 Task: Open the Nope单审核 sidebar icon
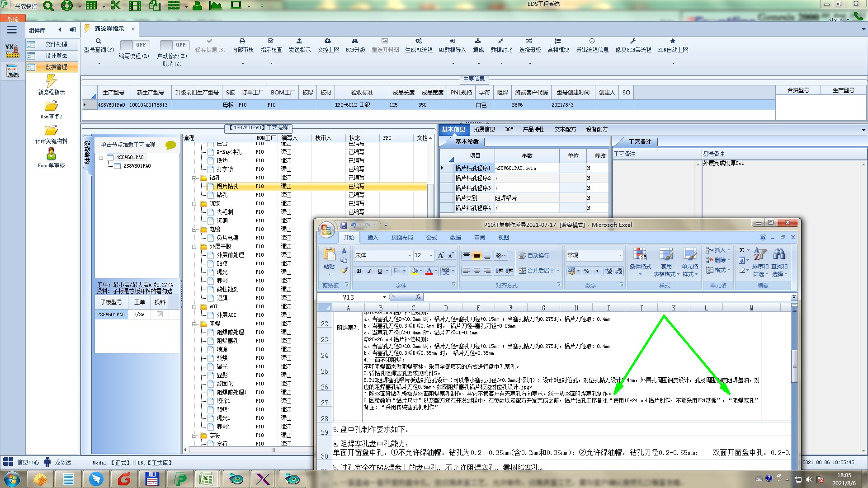click(51, 154)
